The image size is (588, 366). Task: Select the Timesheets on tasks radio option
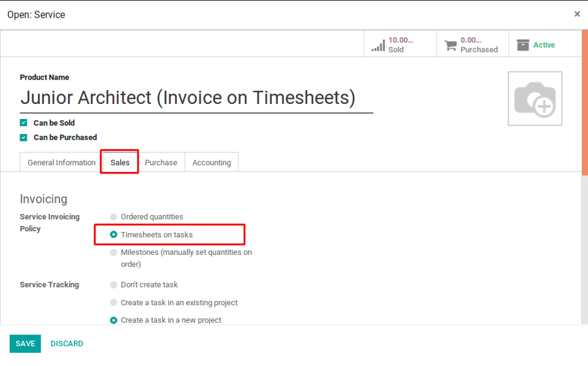pos(113,235)
